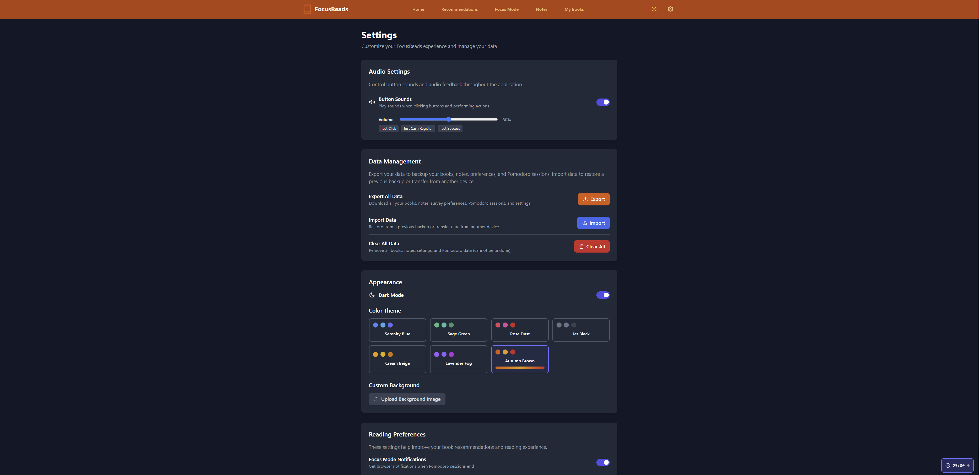The image size is (980, 475).
Task: Open the Recommendations nav item
Action: pyautogui.click(x=459, y=9)
